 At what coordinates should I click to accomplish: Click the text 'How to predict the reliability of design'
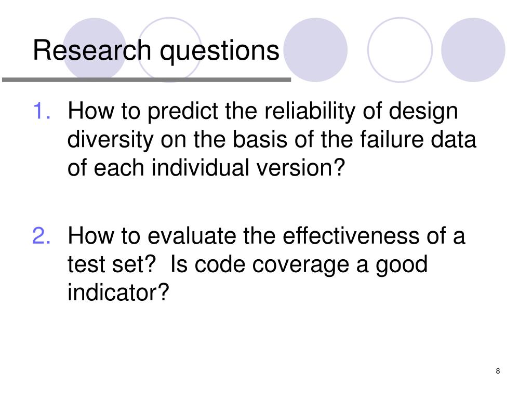click(263, 112)
